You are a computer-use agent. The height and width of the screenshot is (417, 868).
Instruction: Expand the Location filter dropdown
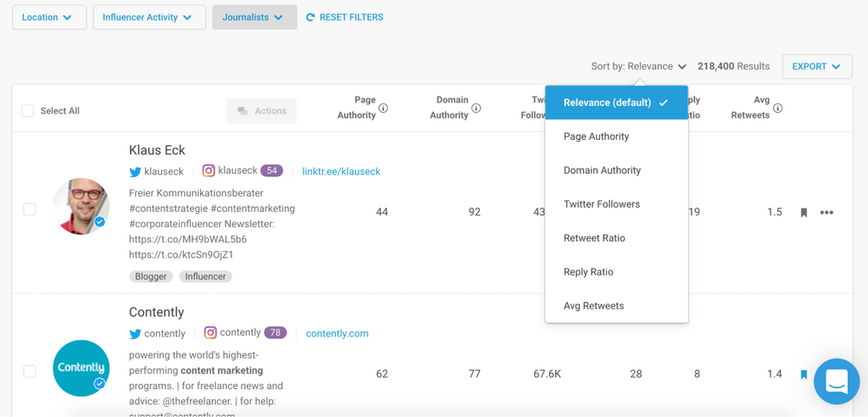[x=48, y=17]
